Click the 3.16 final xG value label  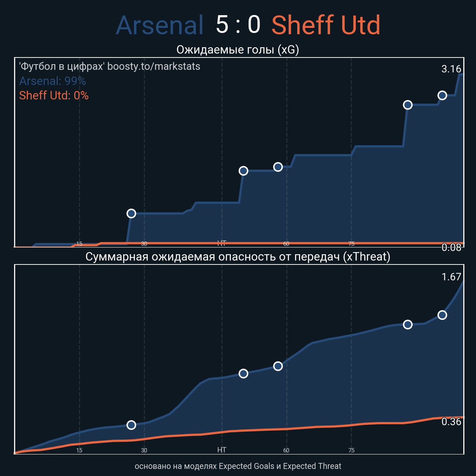[x=451, y=69]
